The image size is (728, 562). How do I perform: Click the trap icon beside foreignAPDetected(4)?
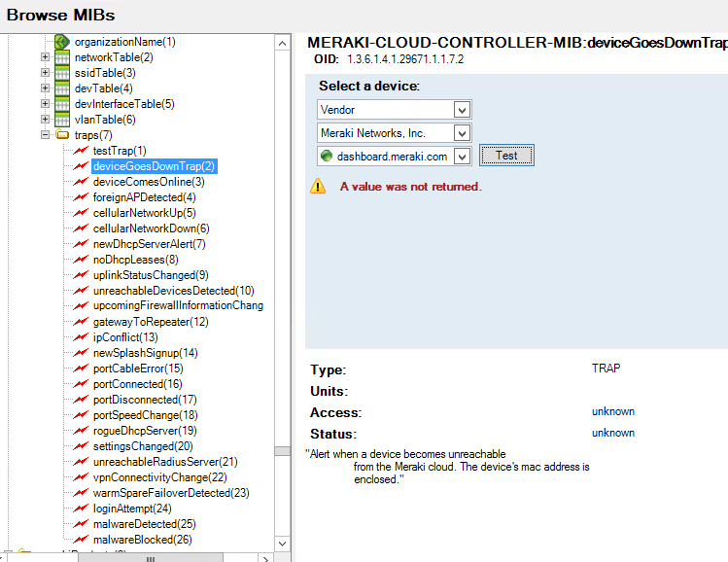click(x=81, y=197)
